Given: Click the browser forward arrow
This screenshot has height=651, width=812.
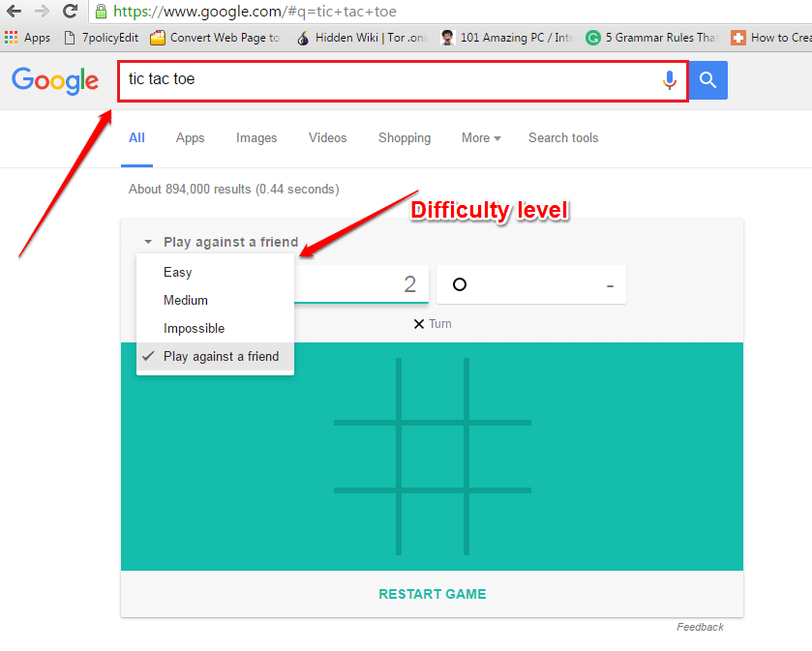Looking at the screenshot, I should (42, 11).
